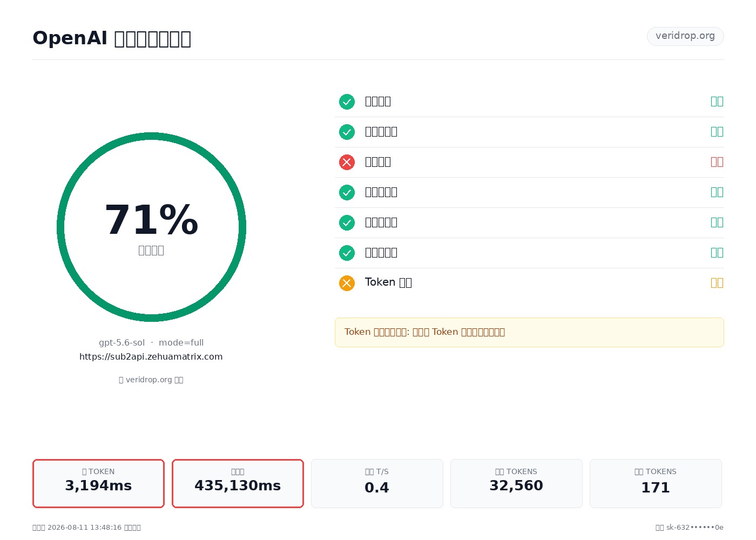This screenshot has width=756, height=540.
Task: Click the orange status text in the Token row
Action: (717, 283)
